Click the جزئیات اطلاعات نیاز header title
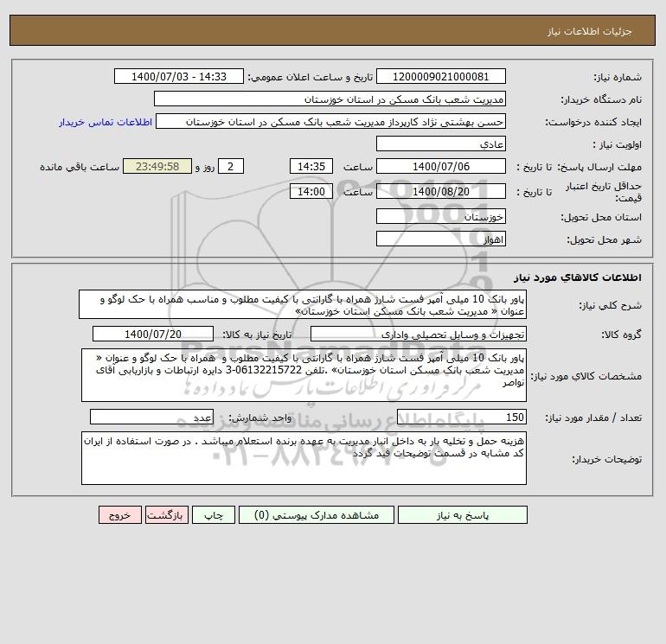The width and height of the screenshot is (666, 644). 590,31
